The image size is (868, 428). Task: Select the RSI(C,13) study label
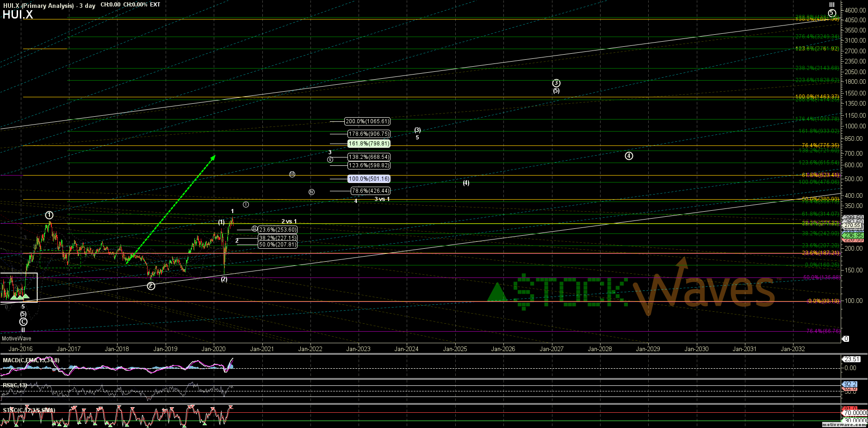coord(15,385)
